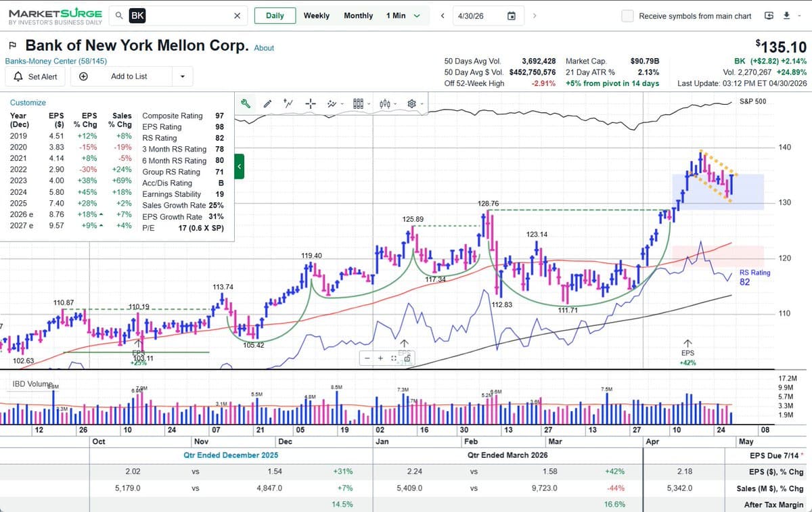Viewport: 812px width, 512px height.
Task: Click the P/E 17 (0.6 X SP) row
Action: pos(183,228)
